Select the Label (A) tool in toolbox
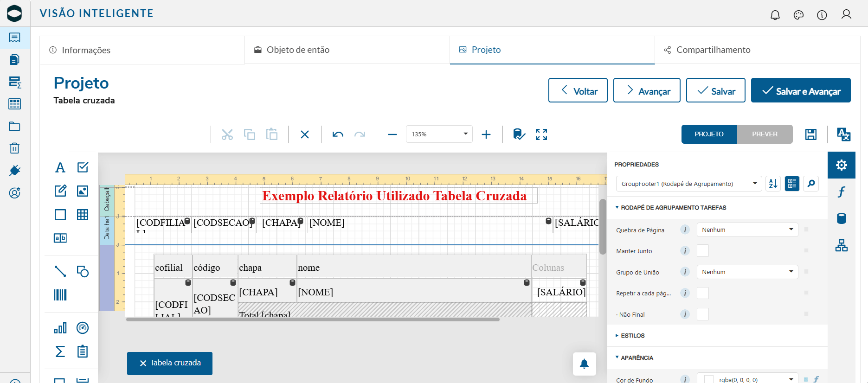Screen dimensions: 868x383 point(60,167)
